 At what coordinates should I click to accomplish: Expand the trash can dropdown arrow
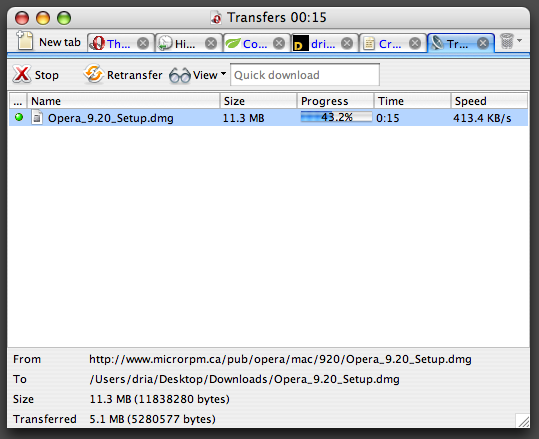coord(519,41)
